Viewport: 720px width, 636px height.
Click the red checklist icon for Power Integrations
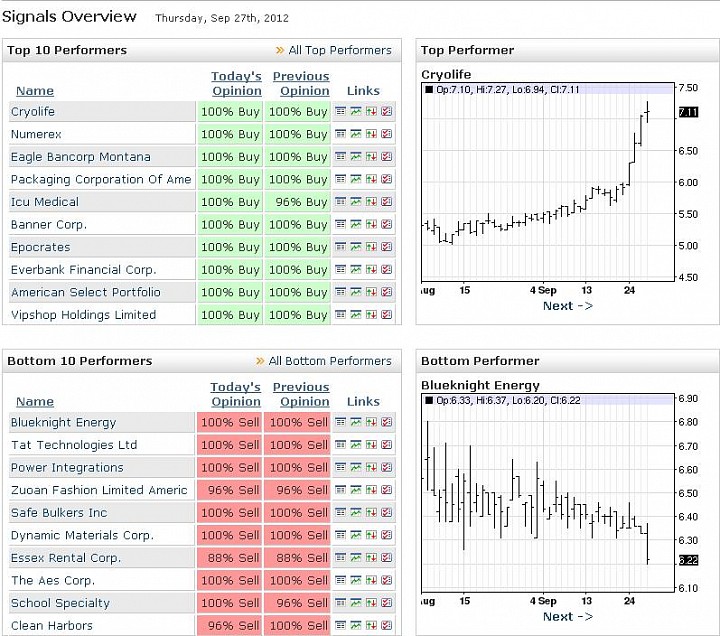[387, 467]
